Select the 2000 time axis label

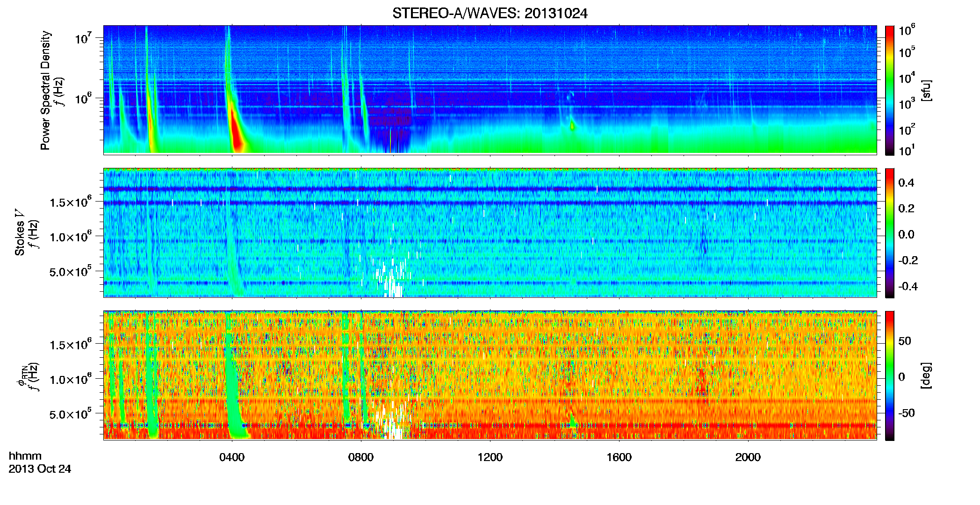click(x=748, y=457)
